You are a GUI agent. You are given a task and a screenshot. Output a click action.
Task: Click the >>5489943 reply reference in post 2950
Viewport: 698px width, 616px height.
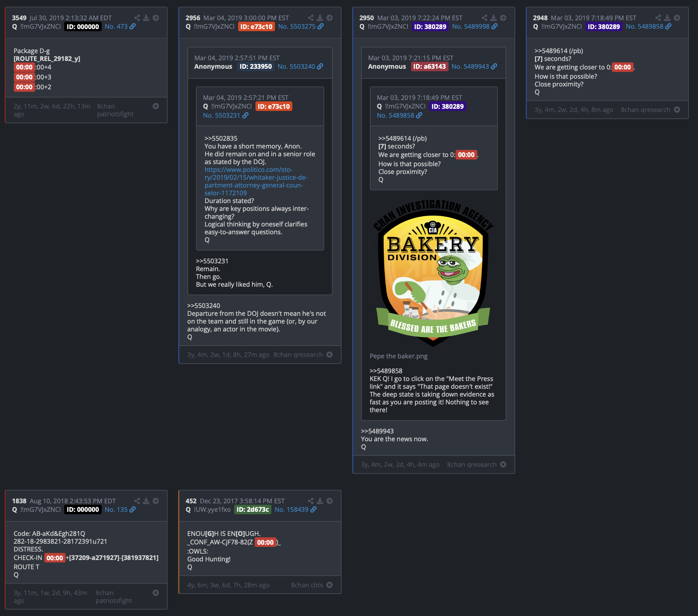(x=377, y=431)
